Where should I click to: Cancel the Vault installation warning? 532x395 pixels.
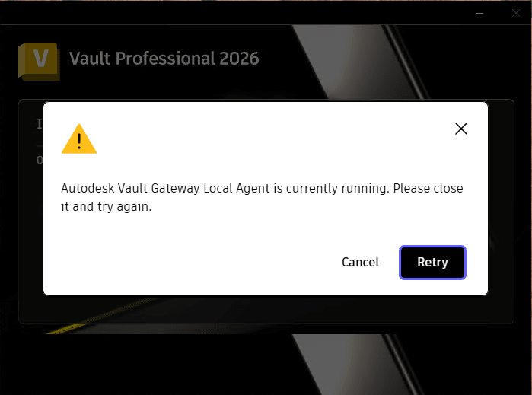click(360, 263)
